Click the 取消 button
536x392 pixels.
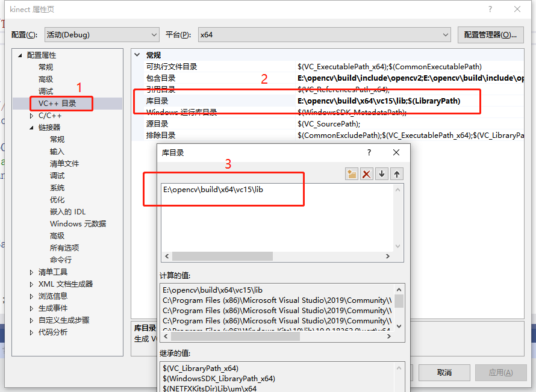(x=444, y=373)
